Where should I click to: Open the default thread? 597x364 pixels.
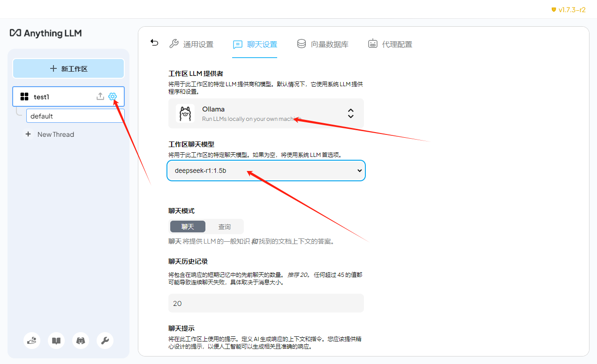pos(76,116)
